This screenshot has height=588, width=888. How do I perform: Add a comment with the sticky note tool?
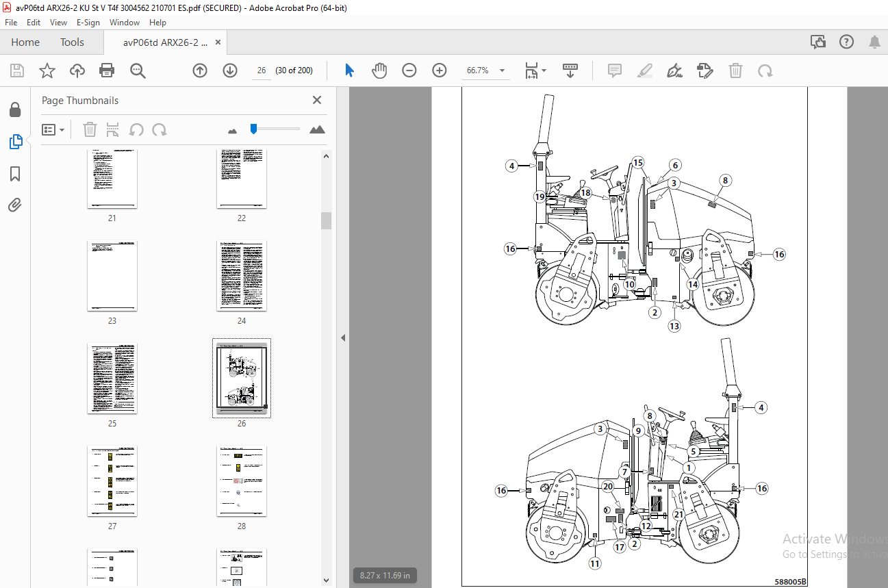(615, 71)
